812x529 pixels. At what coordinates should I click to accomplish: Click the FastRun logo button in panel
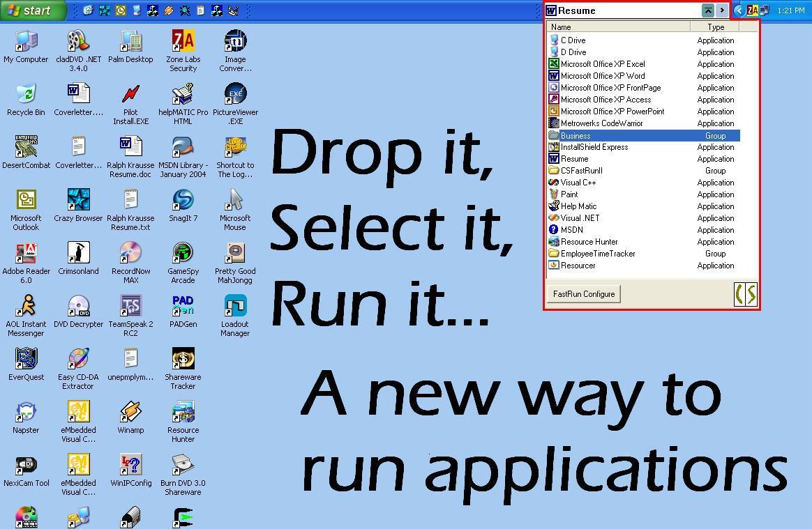[x=746, y=294]
